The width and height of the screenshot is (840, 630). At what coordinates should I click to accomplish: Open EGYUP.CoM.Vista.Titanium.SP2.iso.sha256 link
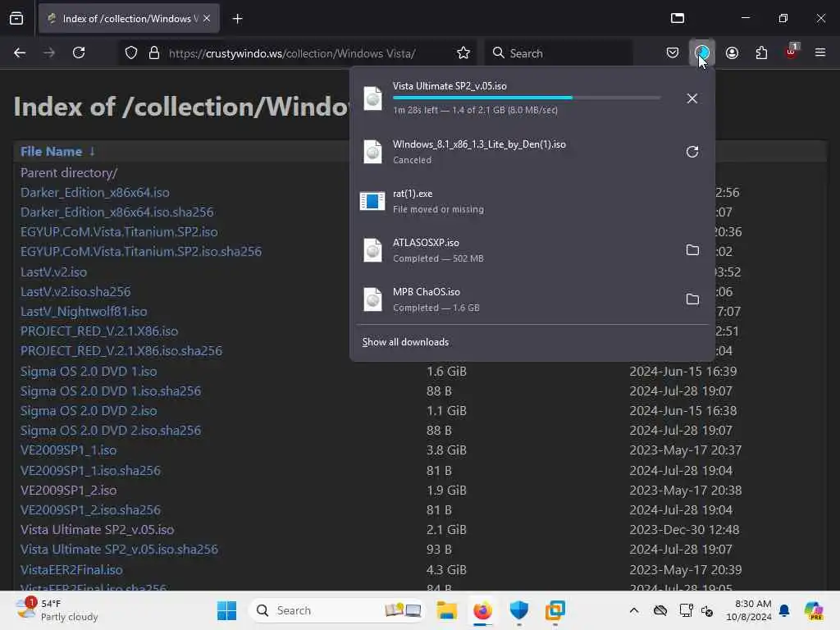coord(141,251)
